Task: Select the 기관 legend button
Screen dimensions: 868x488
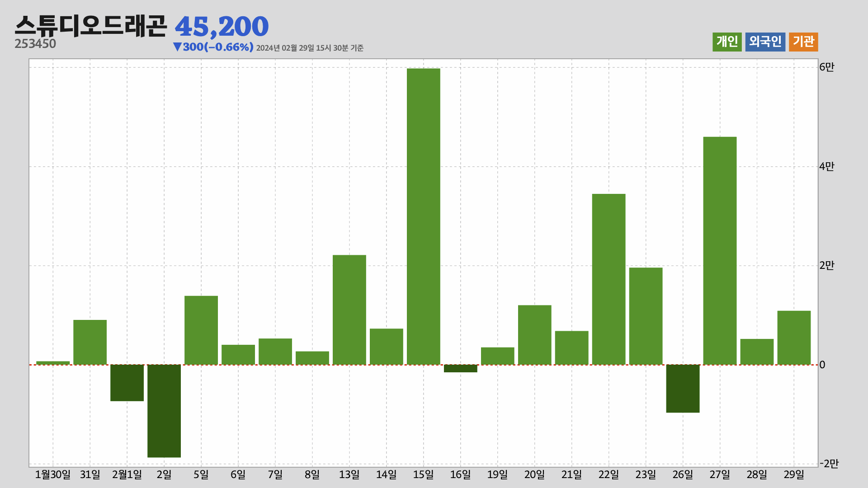Action: (x=803, y=42)
